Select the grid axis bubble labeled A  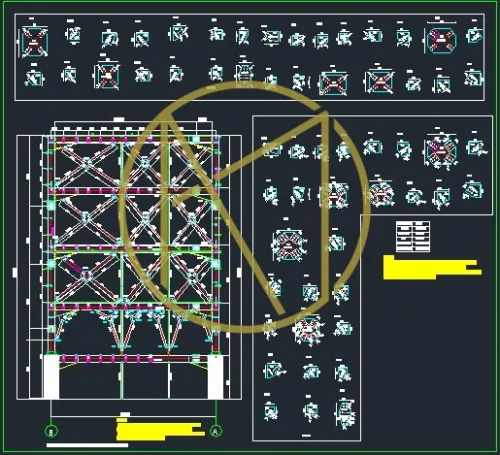pos(216,431)
